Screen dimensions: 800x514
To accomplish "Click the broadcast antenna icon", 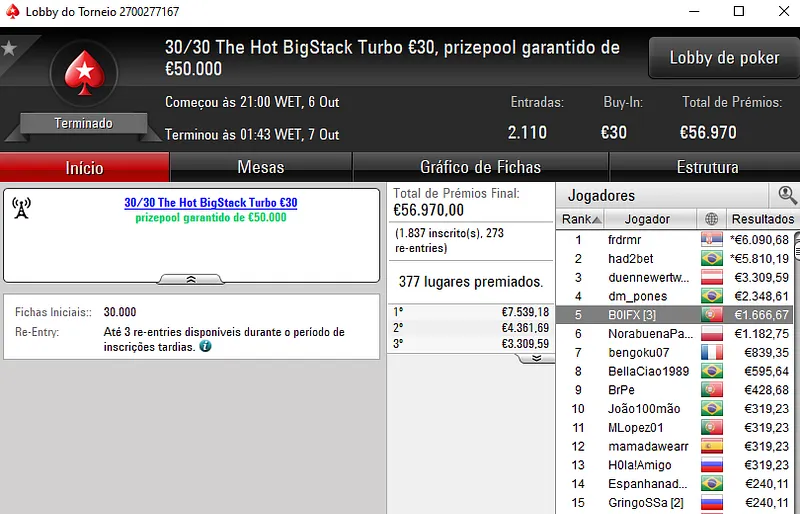I will tap(21, 208).
